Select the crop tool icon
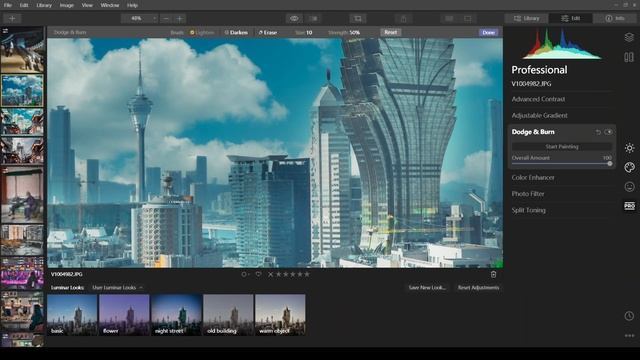Screen dimensions: 640x360 358,18
